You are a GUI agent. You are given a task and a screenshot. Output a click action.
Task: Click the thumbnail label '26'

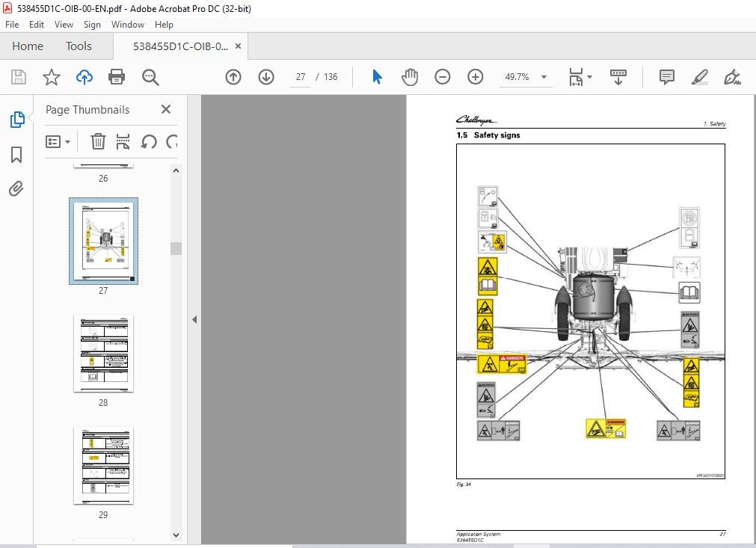point(103,179)
